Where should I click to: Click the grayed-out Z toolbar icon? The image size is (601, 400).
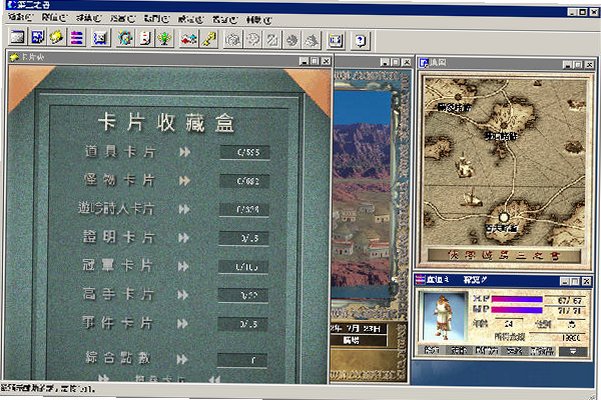pos(272,39)
